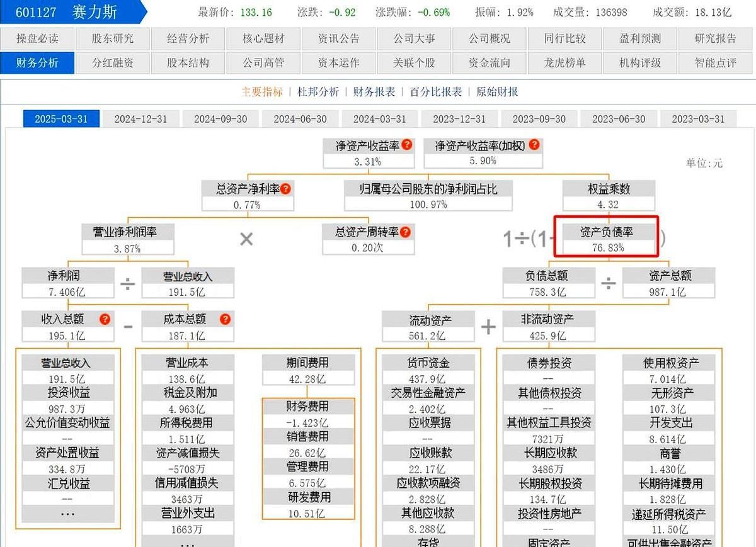Open the help icon next to 成本总额
Viewport: 756px width, 547px height.
(x=225, y=319)
